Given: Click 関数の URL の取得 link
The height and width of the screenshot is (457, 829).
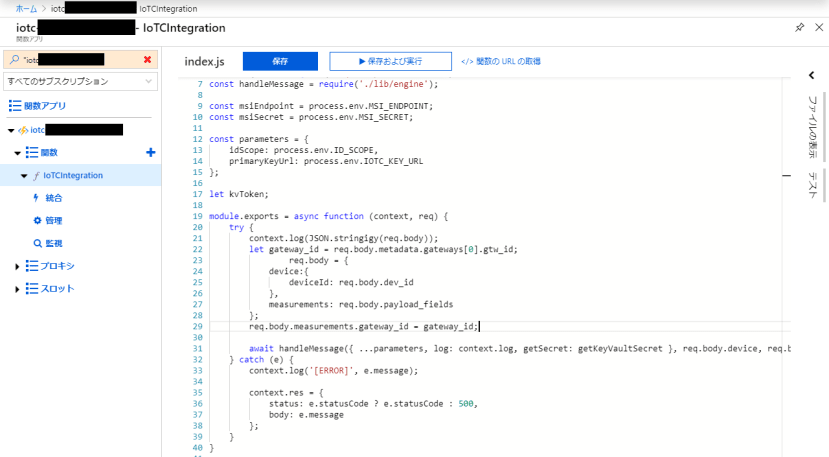Looking at the screenshot, I should 501,61.
